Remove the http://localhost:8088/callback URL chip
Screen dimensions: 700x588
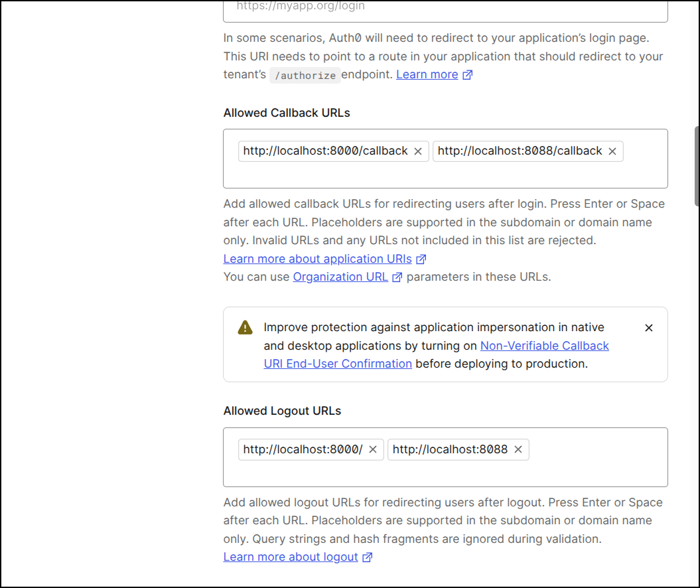(x=612, y=151)
